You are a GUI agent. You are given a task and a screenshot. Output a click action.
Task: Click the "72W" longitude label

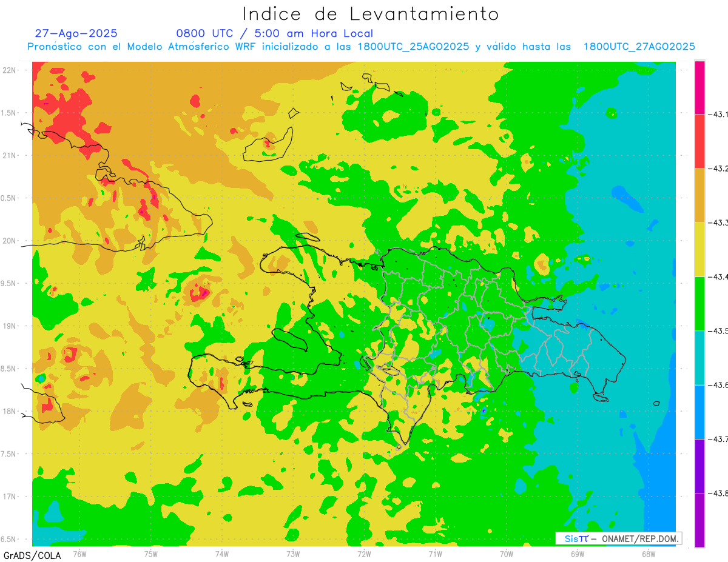364,554
